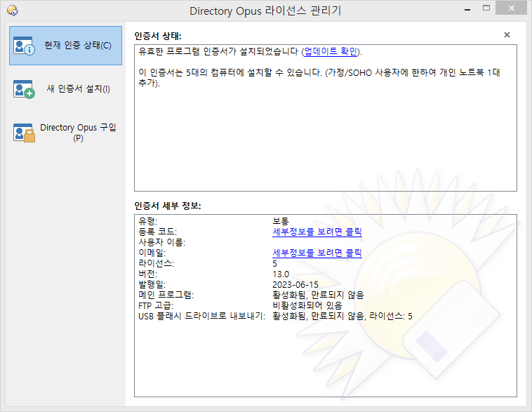Viewport: 532px width, 412px height.
Task: Click the 인증서 상태: heading
Action: click(158, 36)
